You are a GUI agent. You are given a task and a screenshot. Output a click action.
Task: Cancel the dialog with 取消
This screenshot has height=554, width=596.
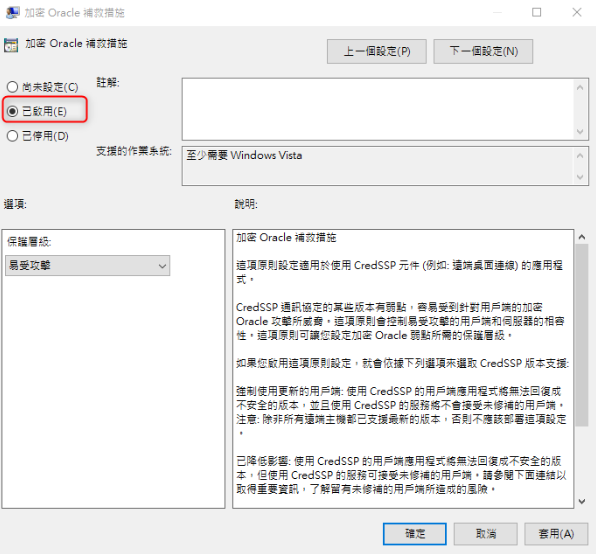pyautogui.click(x=485, y=534)
